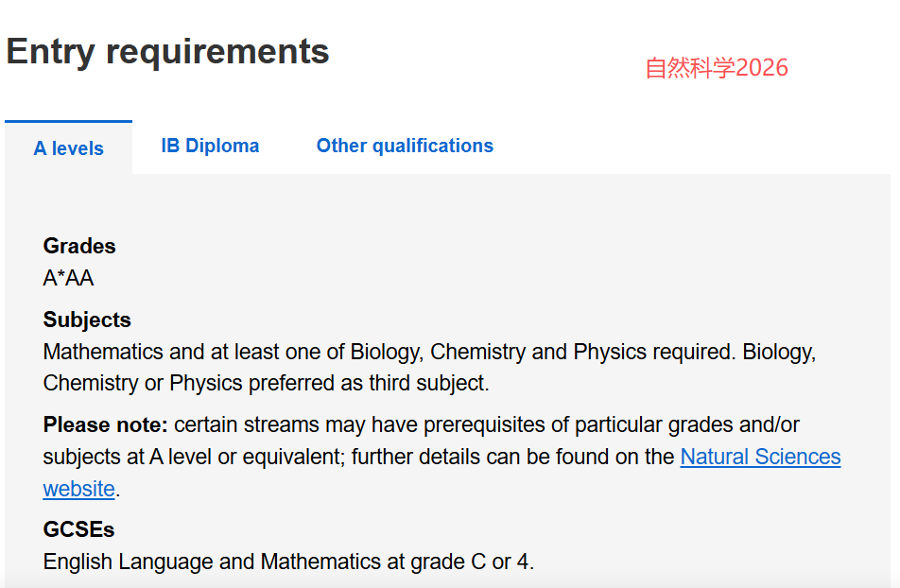Click the Entry requirements heading

167,51
